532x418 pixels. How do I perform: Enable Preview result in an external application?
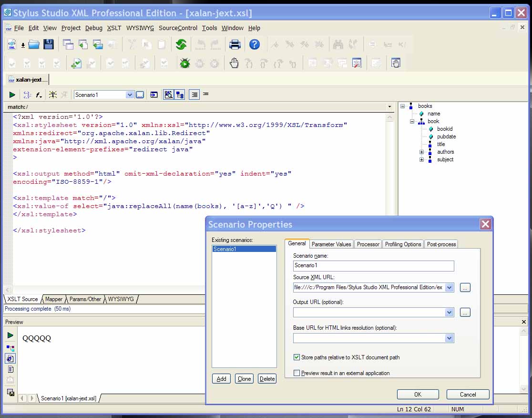click(x=297, y=373)
